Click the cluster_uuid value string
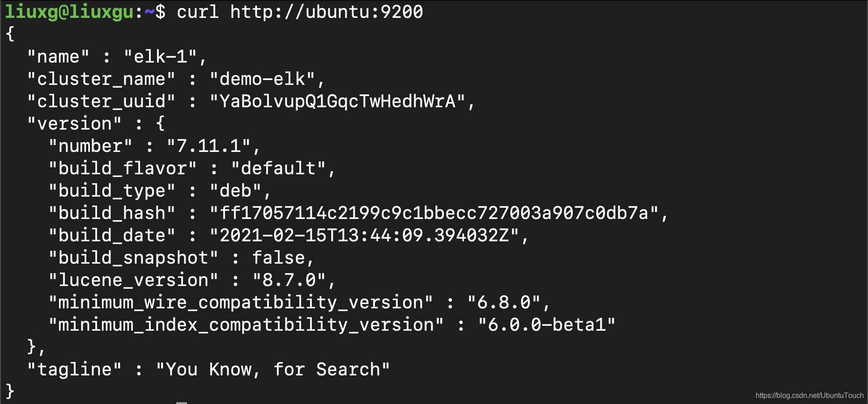 (337, 102)
